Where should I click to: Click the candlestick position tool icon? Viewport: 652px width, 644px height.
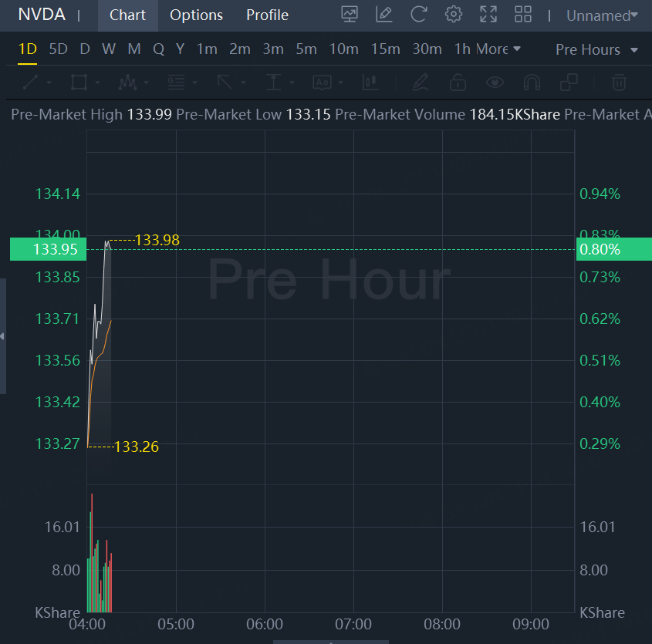[370, 83]
